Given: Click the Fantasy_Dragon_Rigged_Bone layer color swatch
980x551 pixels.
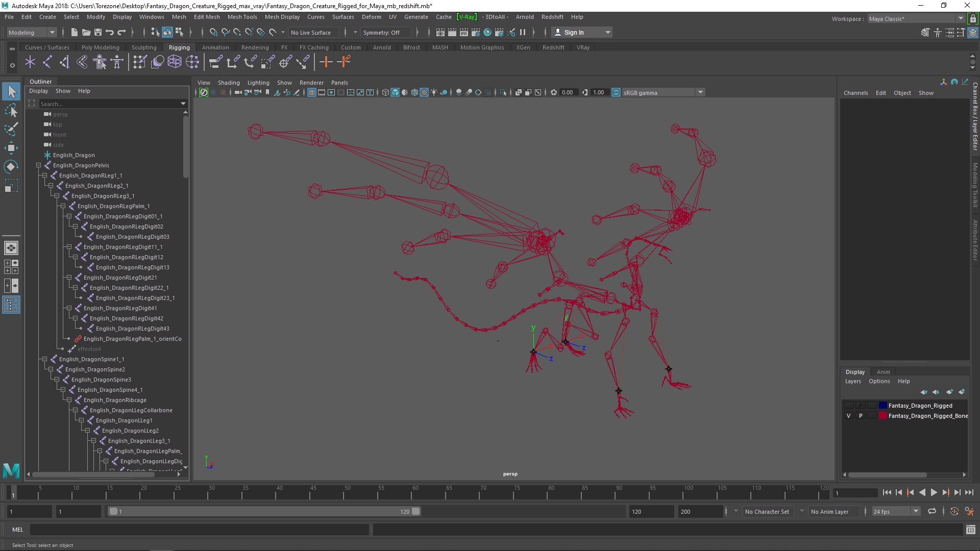Looking at the screenshot, I should pos(883,416).
